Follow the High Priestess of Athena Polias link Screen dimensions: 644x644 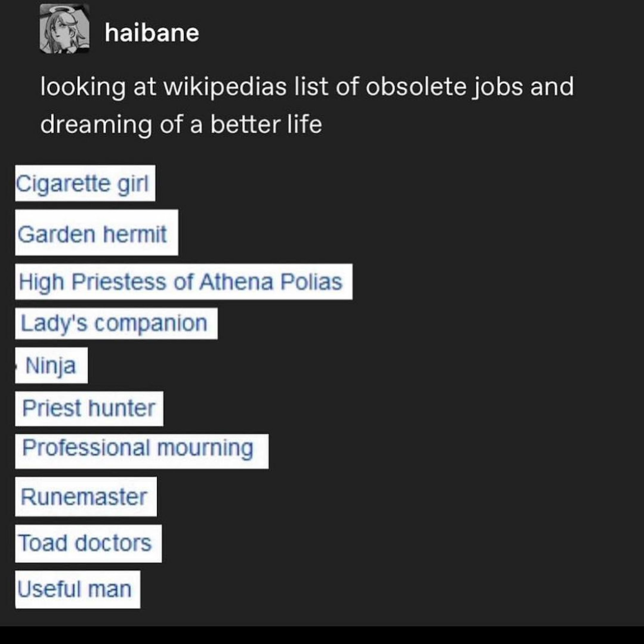(x=180, y=282)
